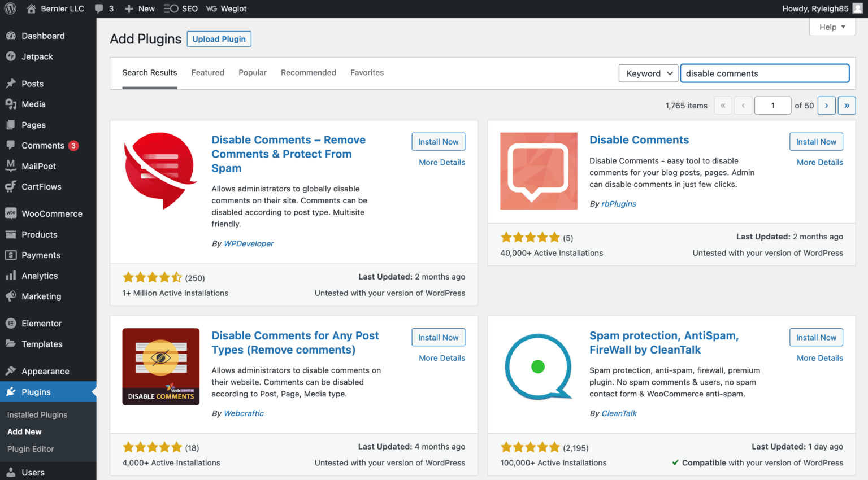The width and height of the screenshot is (868, 480).
Task: Click the Upload Plugin button
Action: click(219, 39)
